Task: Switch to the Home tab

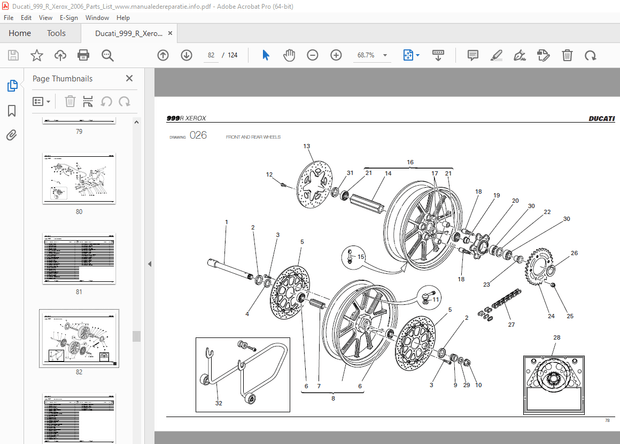Action: tap(20, 33)
